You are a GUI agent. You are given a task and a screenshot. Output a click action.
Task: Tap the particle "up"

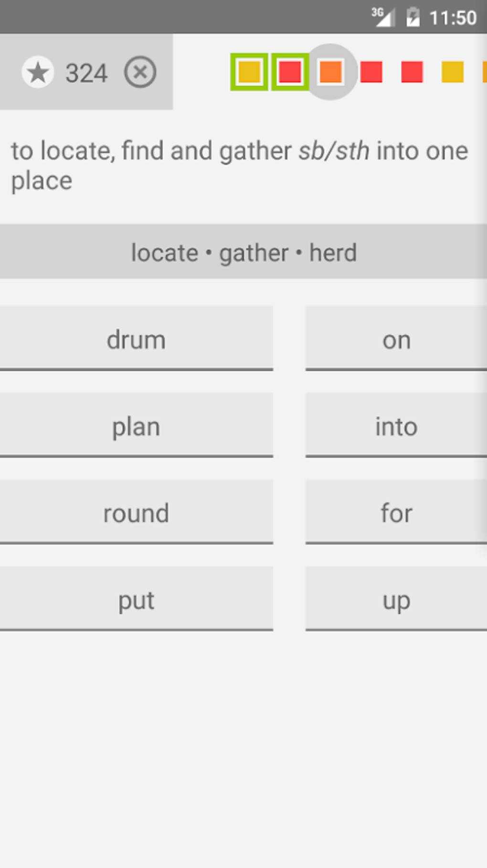[x=396, y=599]
